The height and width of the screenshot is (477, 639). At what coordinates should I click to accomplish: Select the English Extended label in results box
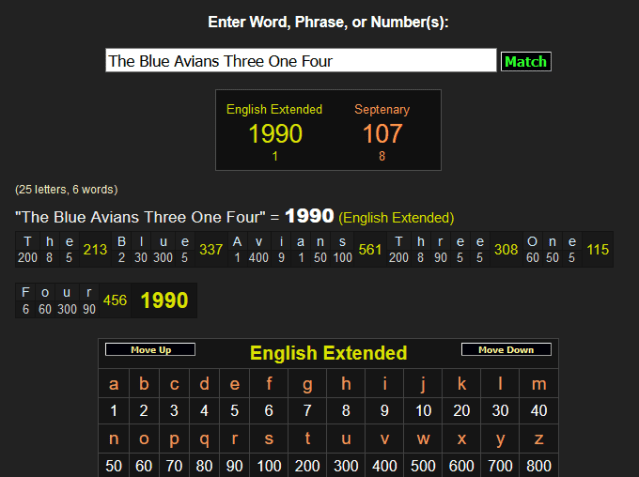pyautogui.click(x=274, y=109)
